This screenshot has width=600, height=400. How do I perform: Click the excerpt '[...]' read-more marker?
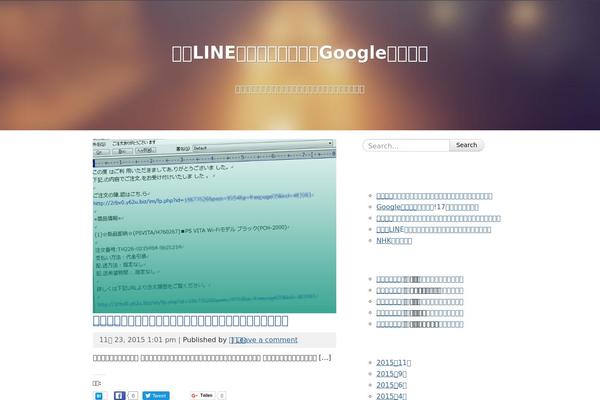325,358
